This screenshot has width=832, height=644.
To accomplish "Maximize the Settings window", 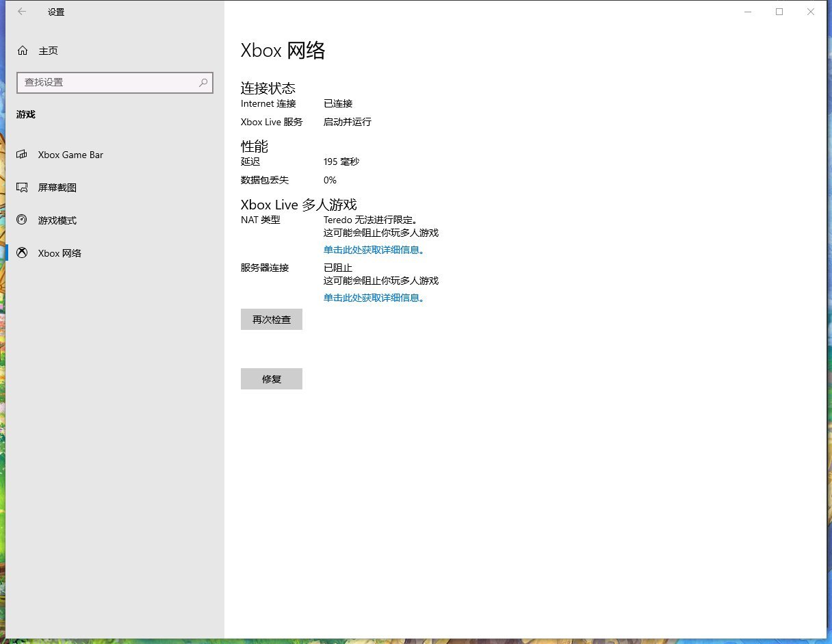I will (x=779, y=12).
